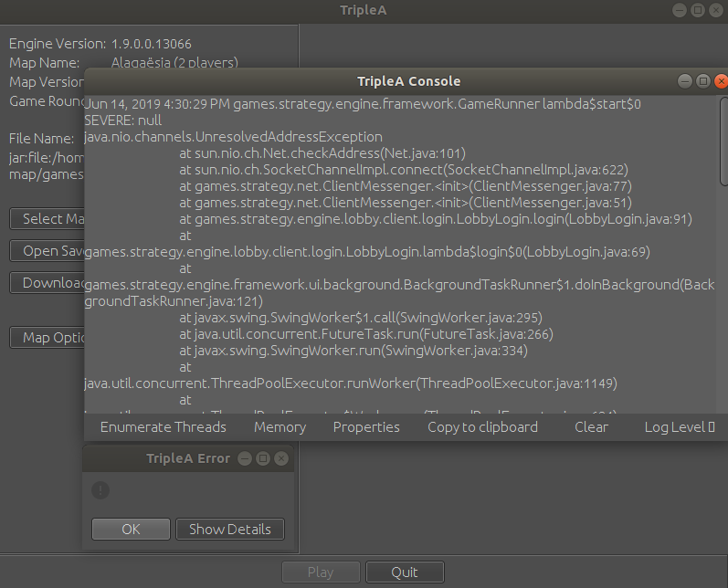Minimize the TripleA Error dialog
The width and height of the screenshot is (728, 588).
tap(245, 458)
